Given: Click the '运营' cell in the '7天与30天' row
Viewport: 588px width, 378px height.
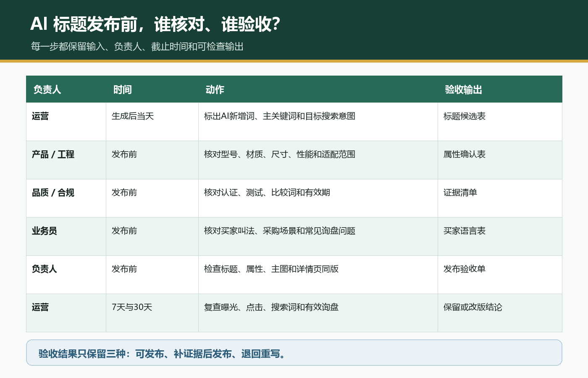Looking at the screenshot, I should (x=66, y=313).
